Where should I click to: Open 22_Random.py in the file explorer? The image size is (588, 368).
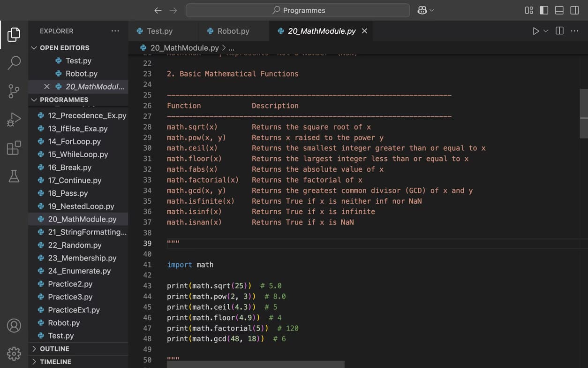(75, 245)
